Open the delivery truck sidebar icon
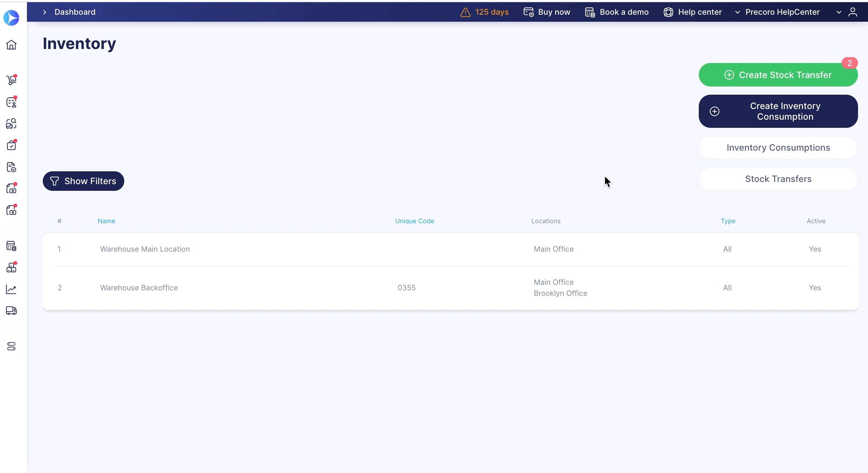The image size is (868, 473). (x=11, y=311)
